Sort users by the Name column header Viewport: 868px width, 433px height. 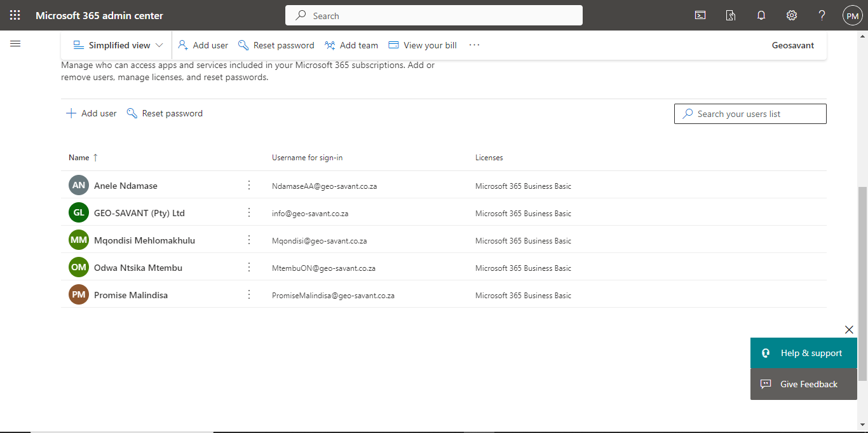(x=79, y=157)
